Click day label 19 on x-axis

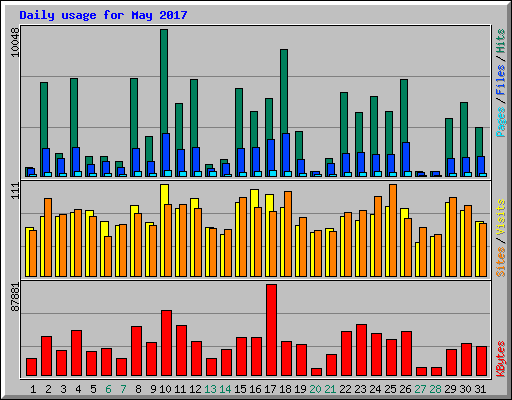[x=300, y=389]
